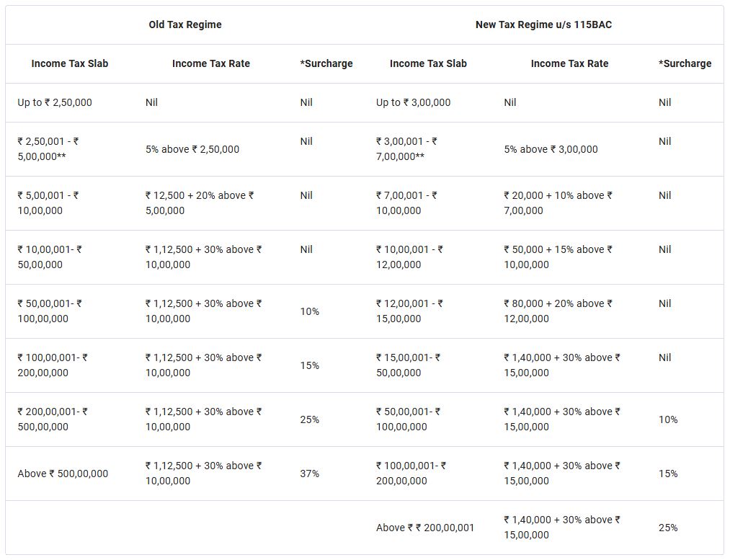Click the 'Up to ₹ 3,00,000' slab cell
The height and width of the screenshot is (560, 730).
[413, 103]
